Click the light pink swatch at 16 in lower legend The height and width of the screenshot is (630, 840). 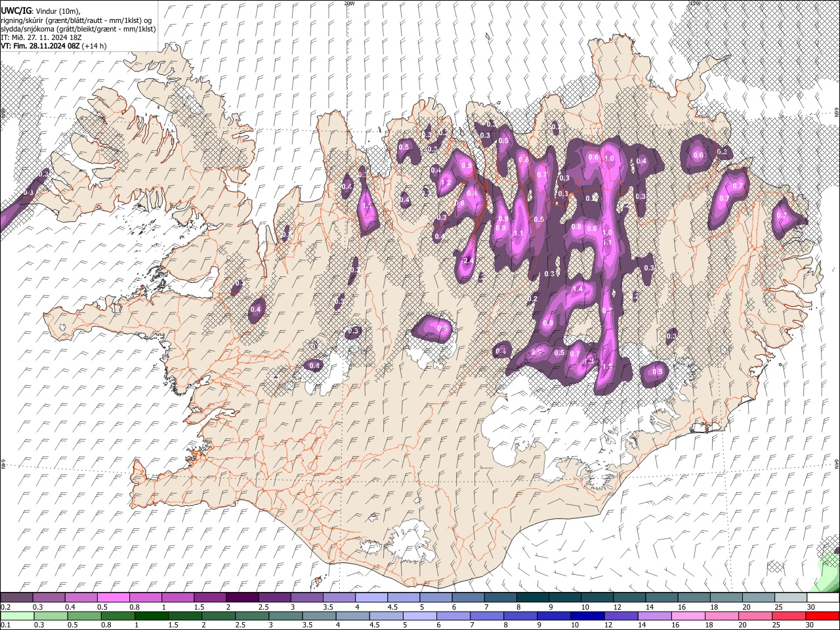coord(688,616)
